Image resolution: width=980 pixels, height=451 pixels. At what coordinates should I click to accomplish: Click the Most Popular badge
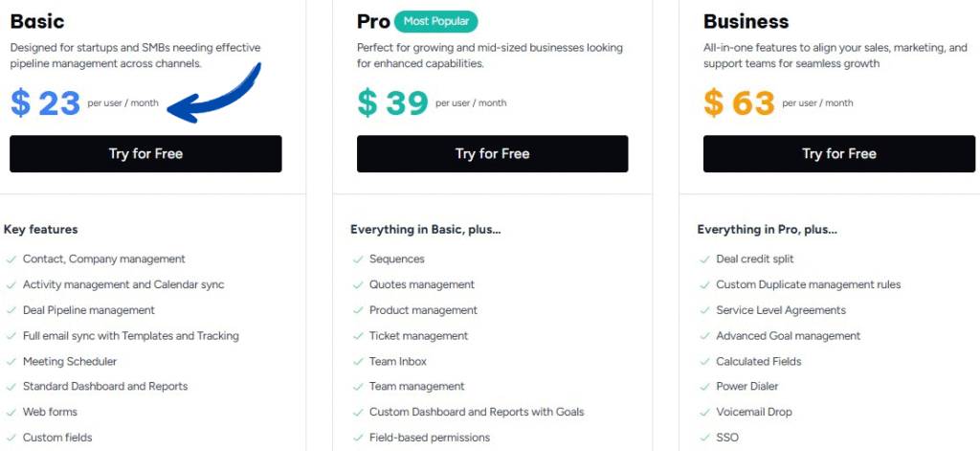tap(435, 21)
